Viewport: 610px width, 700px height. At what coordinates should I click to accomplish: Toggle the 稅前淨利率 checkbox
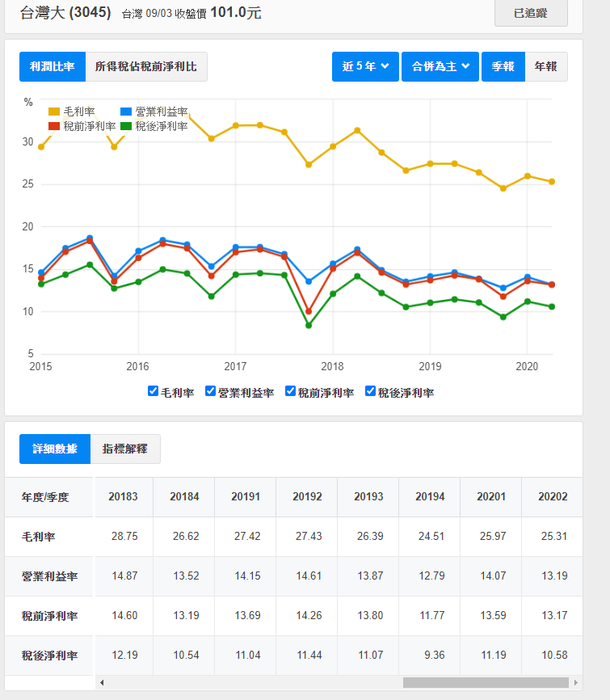[291, 391]
